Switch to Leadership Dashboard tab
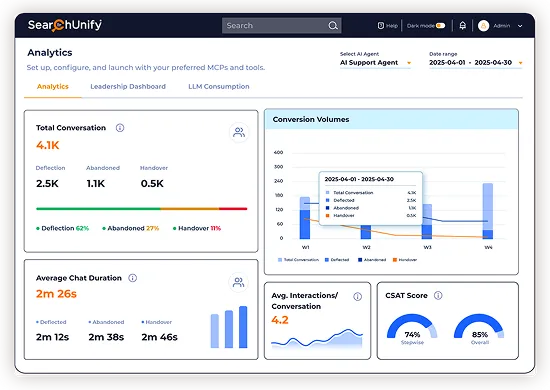 pyautogui.click(x=128, y=87)
